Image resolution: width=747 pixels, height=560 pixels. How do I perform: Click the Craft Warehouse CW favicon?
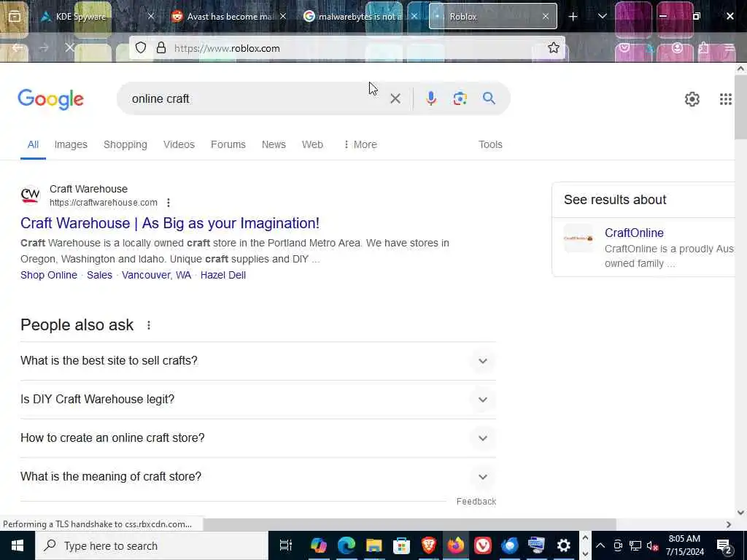coord(30,195)
